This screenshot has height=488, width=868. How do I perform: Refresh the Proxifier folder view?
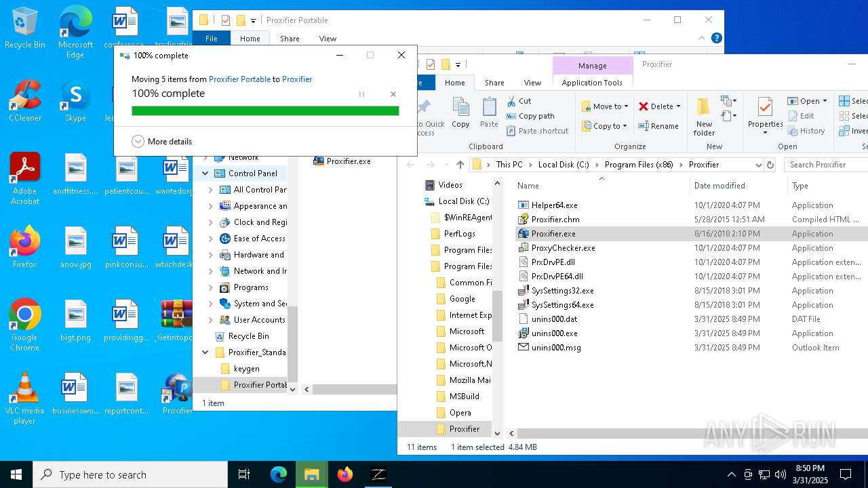coord(770,165)
